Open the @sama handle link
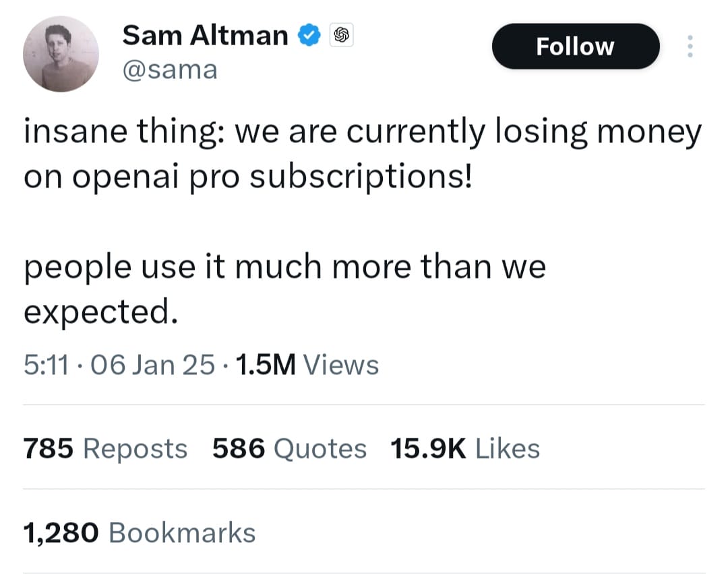 point(170,69)
